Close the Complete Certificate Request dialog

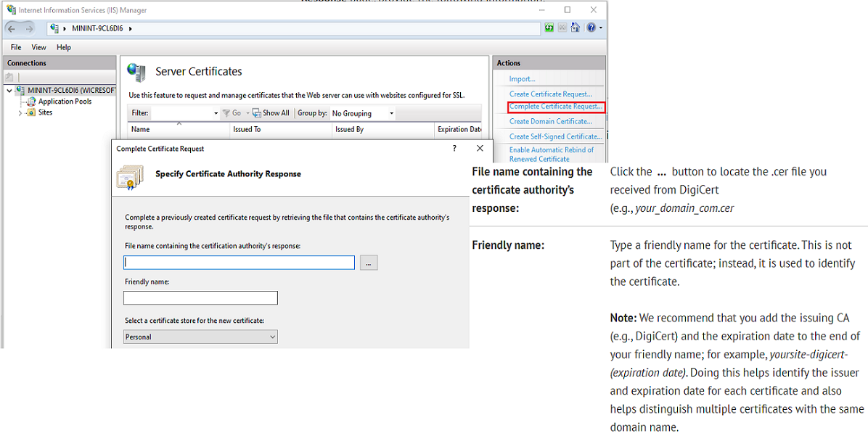(480, 148)
